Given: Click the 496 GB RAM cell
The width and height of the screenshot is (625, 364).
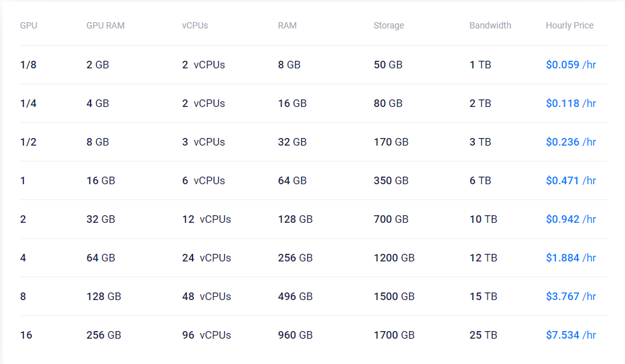Looking at the screenshot, I should pyautogui.click(x=295, y=297).
